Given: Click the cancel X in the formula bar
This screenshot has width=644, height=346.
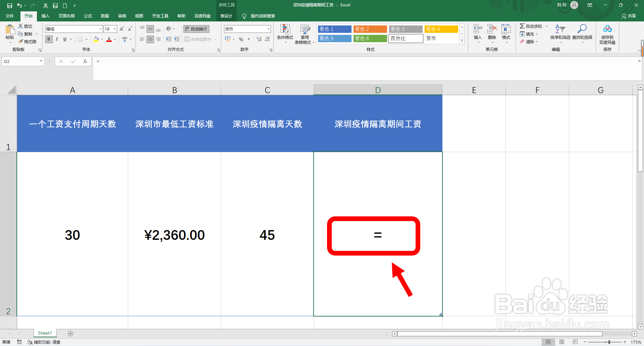Looking at the screenshot, I should click(x=61, y=61).
